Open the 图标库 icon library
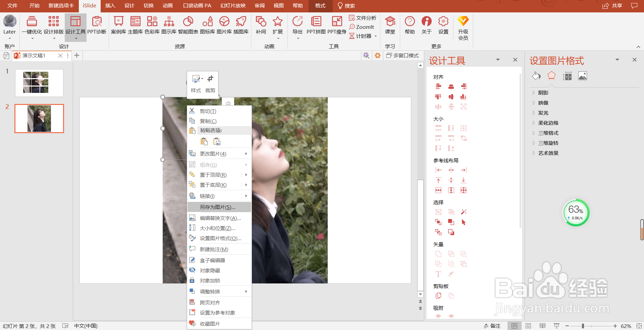 click(x=207, y=25)
